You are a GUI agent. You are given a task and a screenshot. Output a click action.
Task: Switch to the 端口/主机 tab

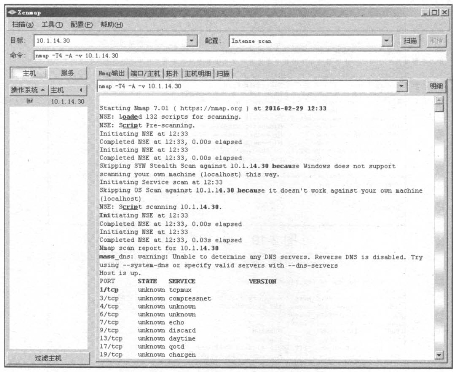pos(145,73)
